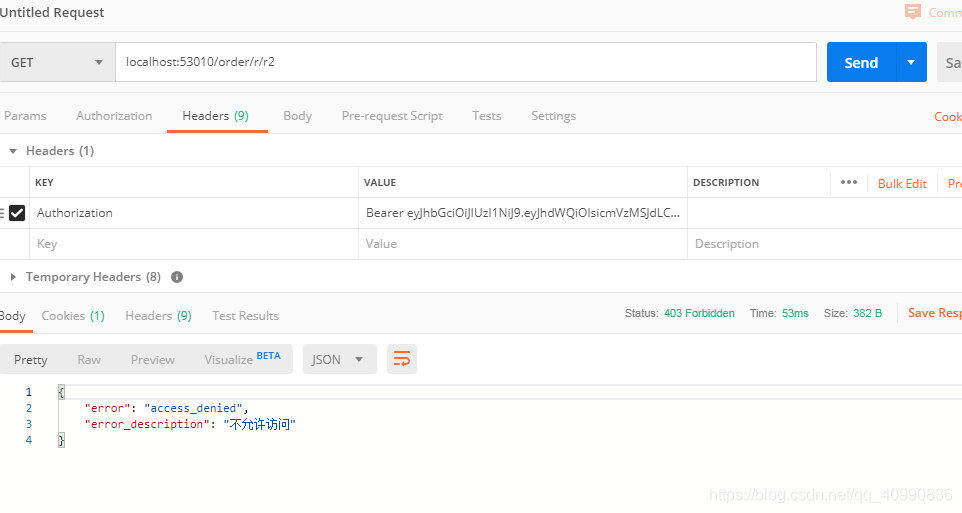The image size is (962, 513).
Task: Click the drag handle beside Authorization row
Action: pyautogui.click(x=2, y=213)
